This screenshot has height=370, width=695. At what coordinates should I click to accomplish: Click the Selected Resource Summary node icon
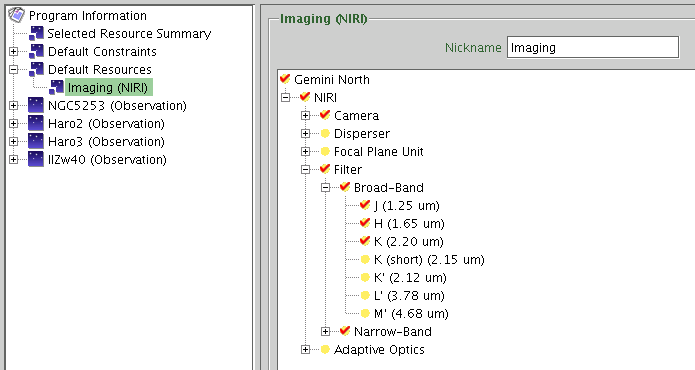tap(36, 33)
